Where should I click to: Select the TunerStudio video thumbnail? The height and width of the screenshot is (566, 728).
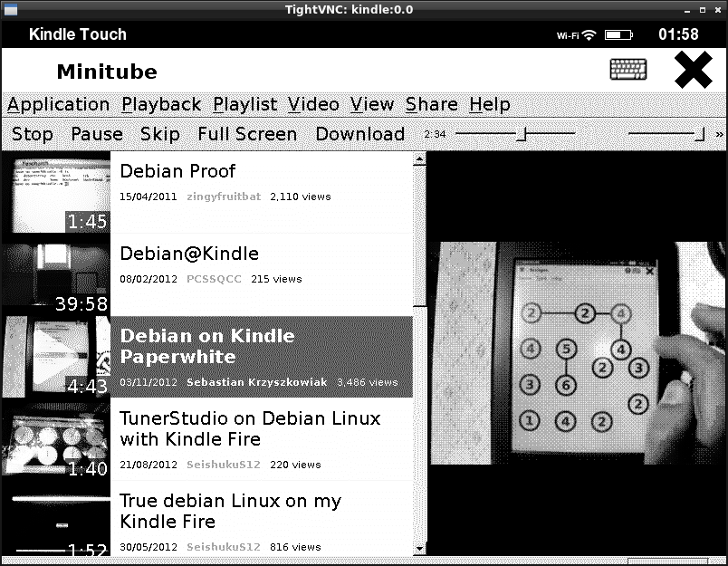56,440
